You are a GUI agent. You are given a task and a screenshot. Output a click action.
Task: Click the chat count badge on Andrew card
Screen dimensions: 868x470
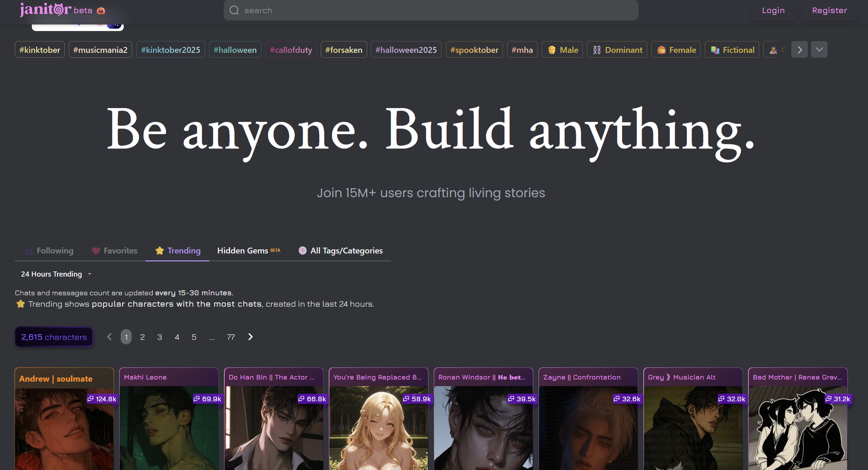102,399
